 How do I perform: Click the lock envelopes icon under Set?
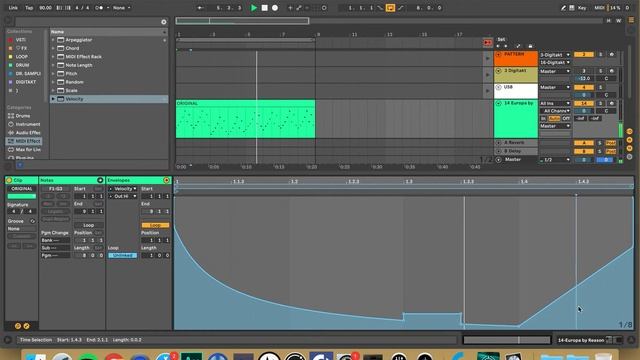coord(530,46)
